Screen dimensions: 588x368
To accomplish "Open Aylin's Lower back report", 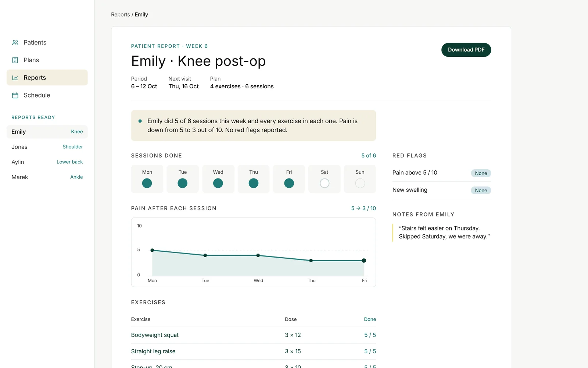I will click(47, 162).
